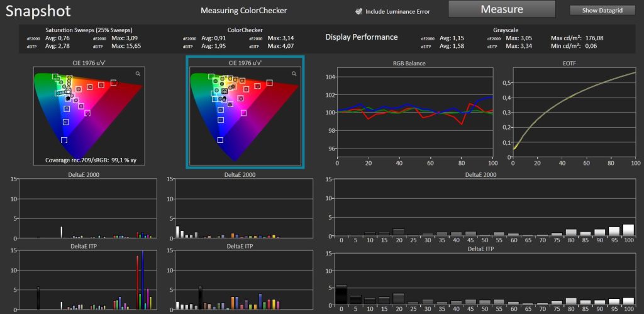Image resolution: width=644 pixels, height=314 pixels.
Task: Click the ColorChecker results heading
Action: (x=245, y=30)
